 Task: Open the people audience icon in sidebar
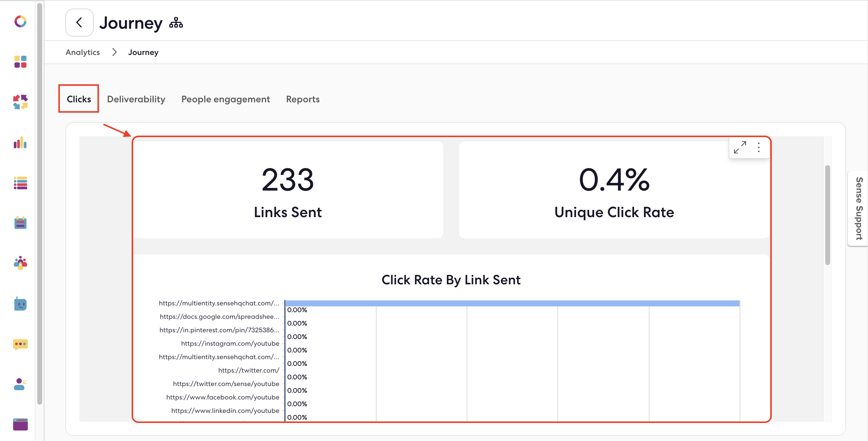pyautogui.click(x=20, y=263)
